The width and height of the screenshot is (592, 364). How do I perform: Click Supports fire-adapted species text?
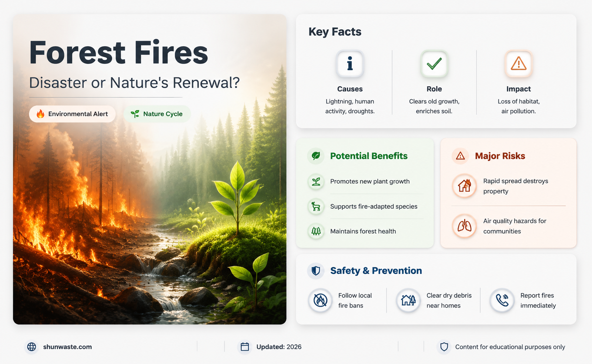(374, 206)
